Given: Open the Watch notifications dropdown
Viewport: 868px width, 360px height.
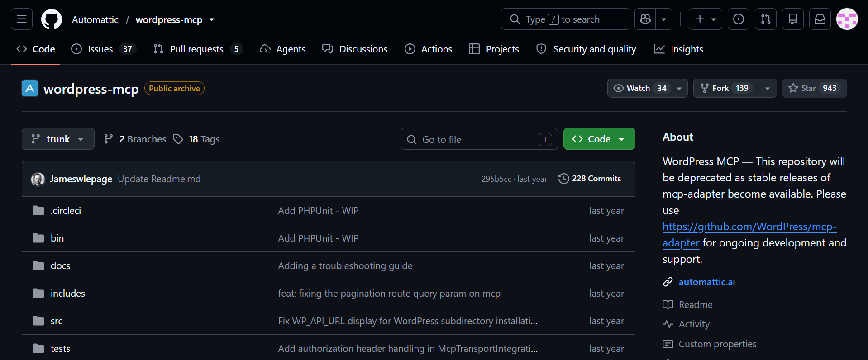Looking at the screenshot, I should pos(647,88).
